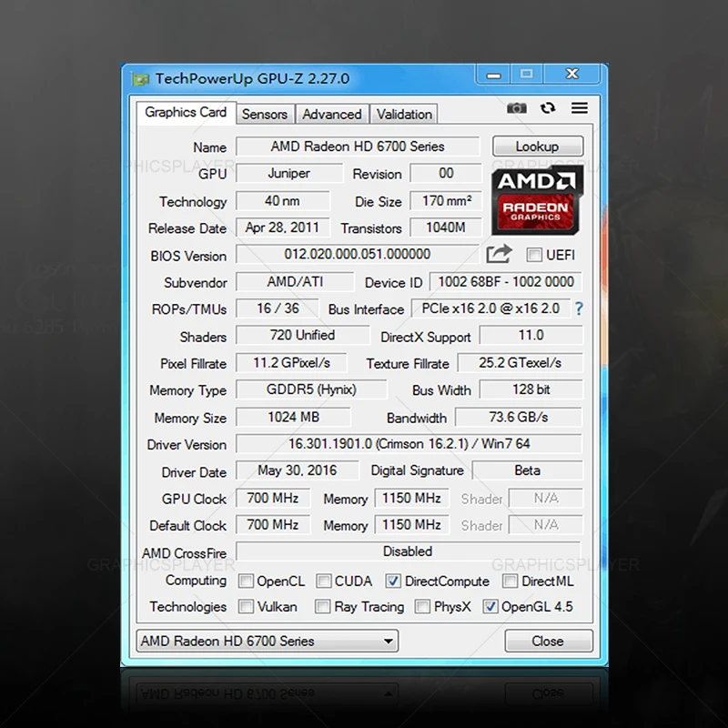Click the save BIOS export icon

pyautogui.click(x=500, y=256)
